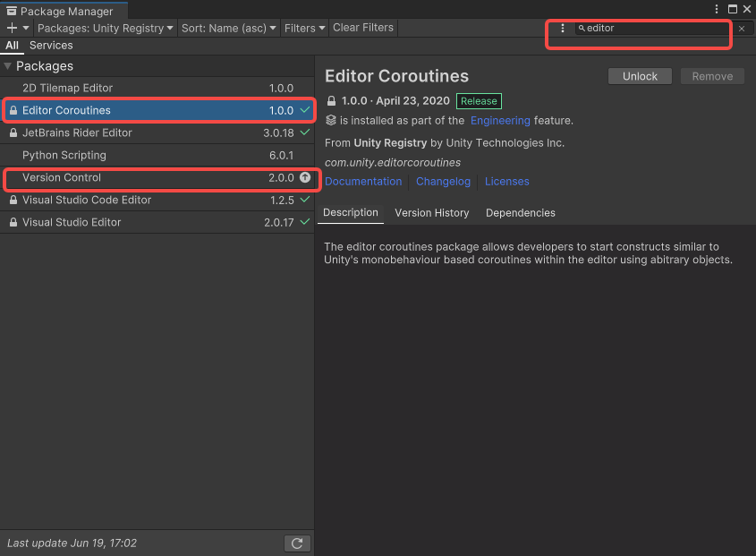Open the Packages: Unity Registry dropdown

[105, 28]
